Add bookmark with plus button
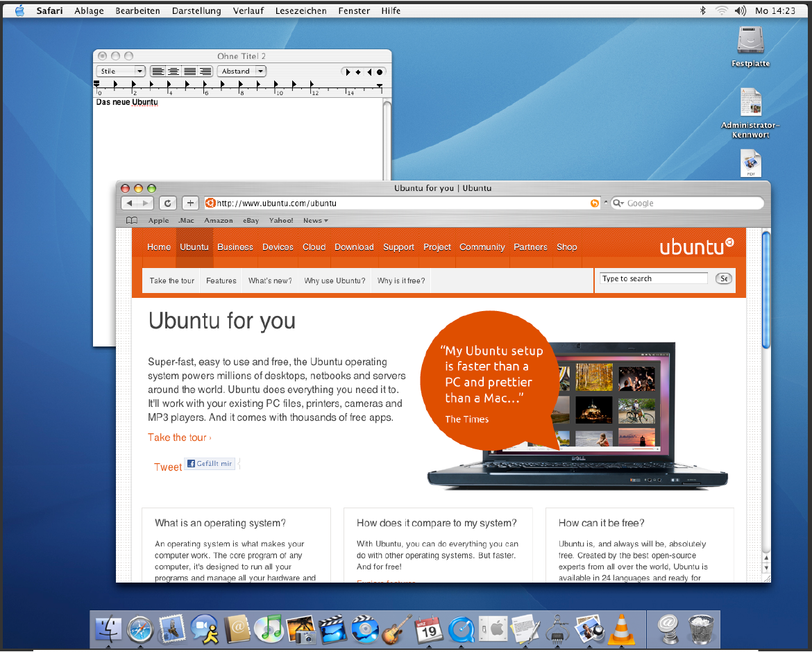812x652 pixels. click(191, 203)
